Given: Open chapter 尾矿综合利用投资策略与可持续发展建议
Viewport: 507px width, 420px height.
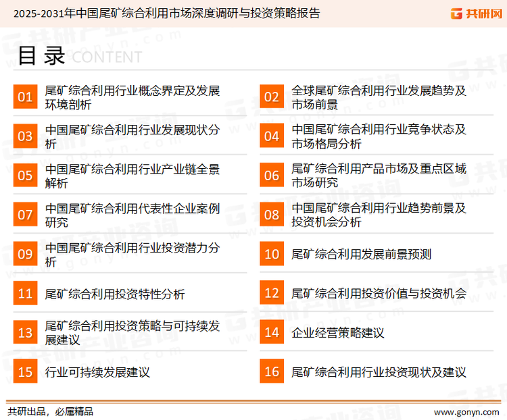Looking at the screenshot, I should [132, 333].
